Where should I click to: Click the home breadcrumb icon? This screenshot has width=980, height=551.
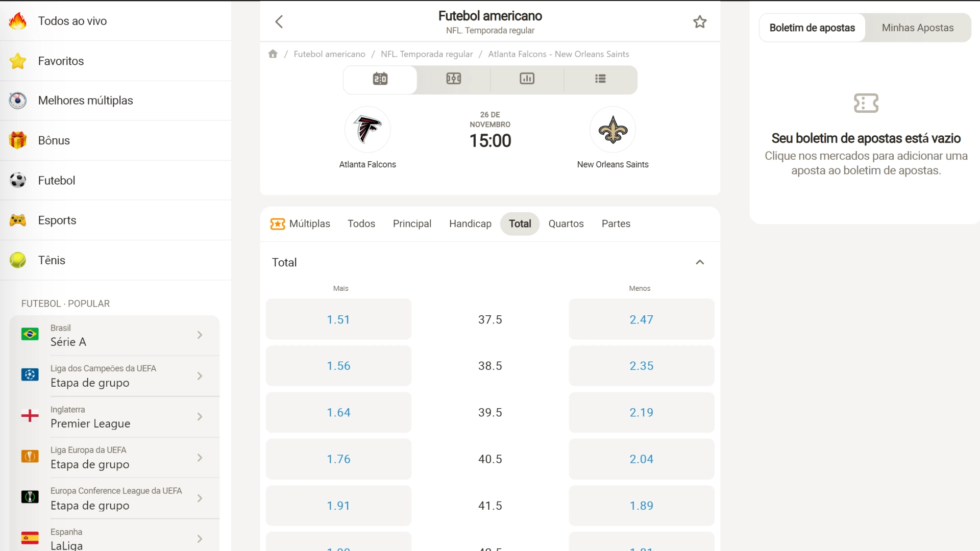pos(273,54)
